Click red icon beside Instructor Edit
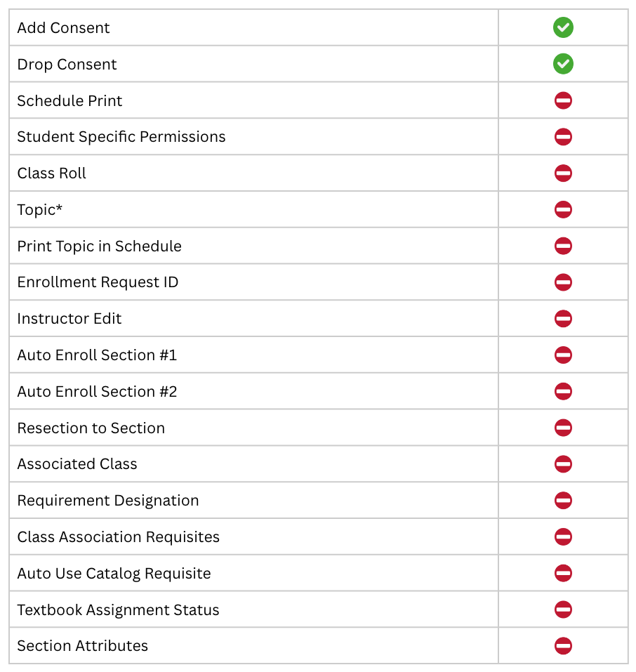The height and width of the screenshot is (672, 636). pos(563,318)
